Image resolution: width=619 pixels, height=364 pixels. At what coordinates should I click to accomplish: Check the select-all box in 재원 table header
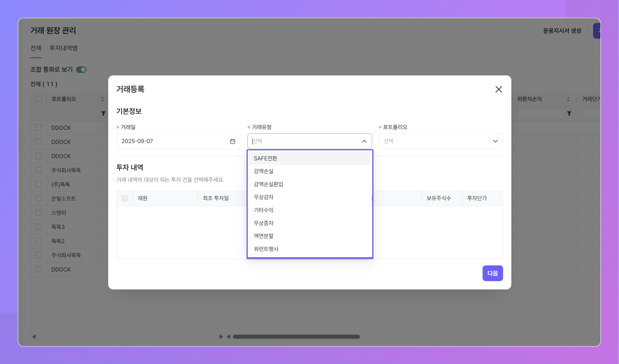124,198
